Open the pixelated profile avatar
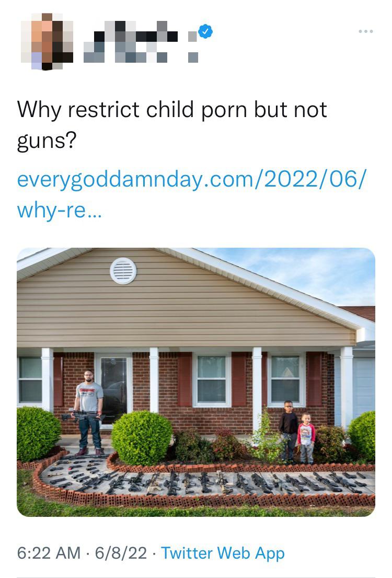The height and width of the screenshot is (578, 392). (x=47, y=42)
